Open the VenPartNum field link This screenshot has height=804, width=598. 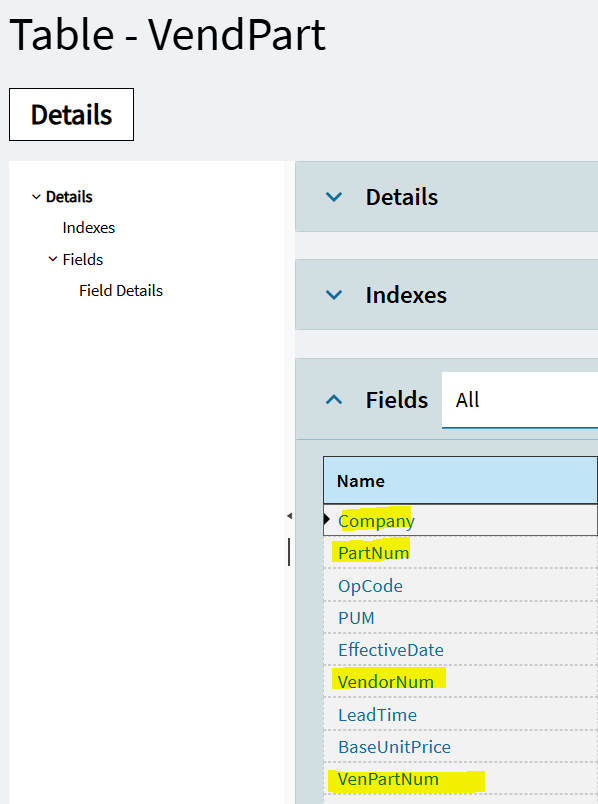(388, 779)
